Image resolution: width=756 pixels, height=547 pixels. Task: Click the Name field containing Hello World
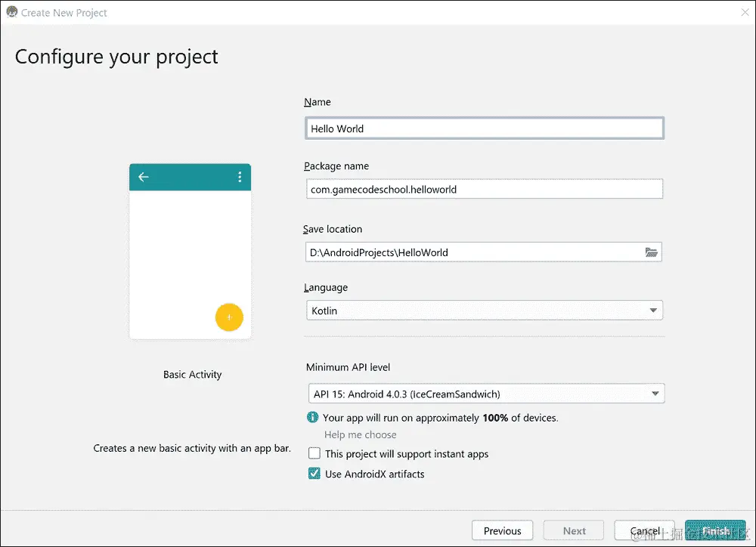pos(485,128)
